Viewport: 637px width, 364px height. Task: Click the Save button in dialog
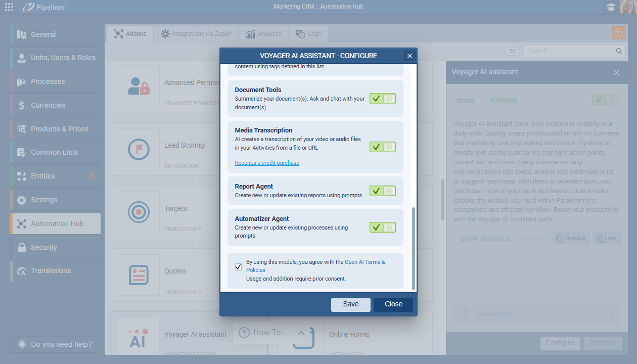tap(350, 304)
